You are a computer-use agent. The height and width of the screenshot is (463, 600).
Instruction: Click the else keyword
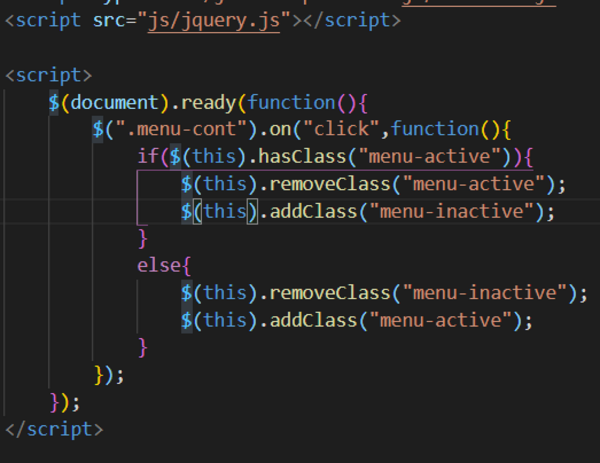[159, 265]
